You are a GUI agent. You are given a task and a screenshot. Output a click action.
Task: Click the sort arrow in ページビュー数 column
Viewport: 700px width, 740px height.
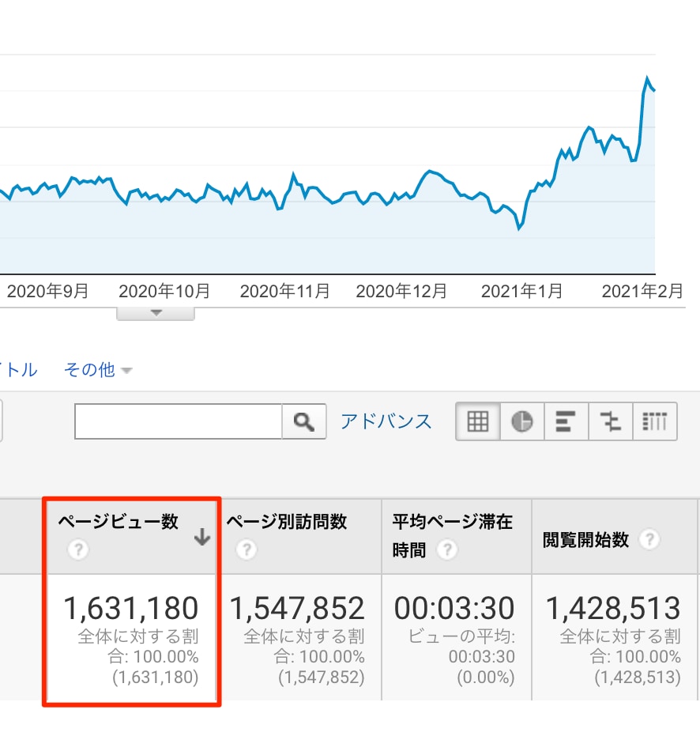click(x=202, y=537)
